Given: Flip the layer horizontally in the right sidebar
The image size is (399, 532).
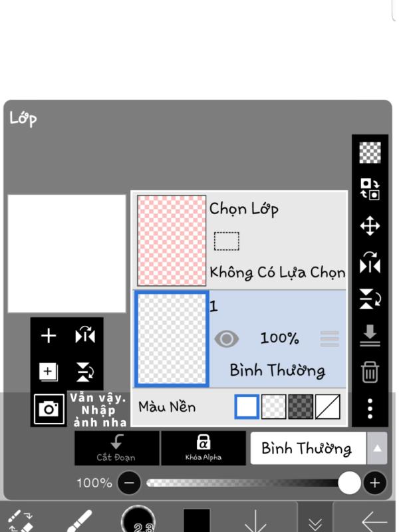Looking at the screenshot, I should 370,262.
